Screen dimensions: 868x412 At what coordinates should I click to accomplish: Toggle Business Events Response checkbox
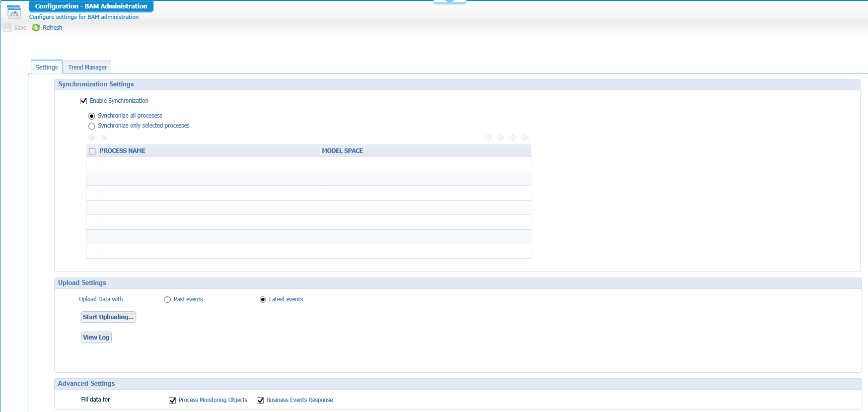coord(260,400)
